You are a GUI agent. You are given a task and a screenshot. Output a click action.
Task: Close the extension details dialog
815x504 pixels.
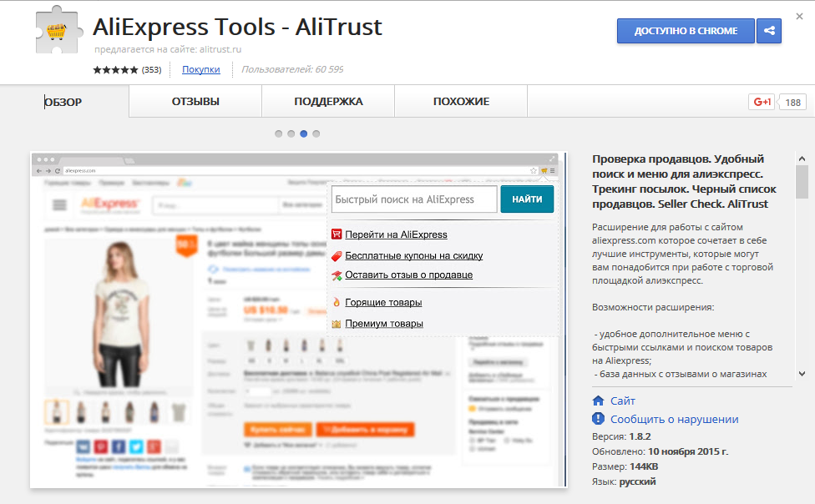pos(799,17)
